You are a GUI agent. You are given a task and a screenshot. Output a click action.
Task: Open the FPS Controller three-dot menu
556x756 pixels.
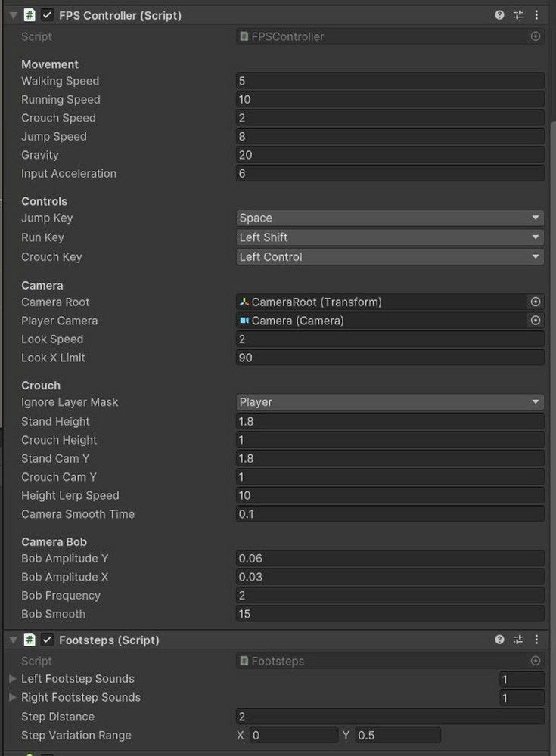tap(536, 14)
